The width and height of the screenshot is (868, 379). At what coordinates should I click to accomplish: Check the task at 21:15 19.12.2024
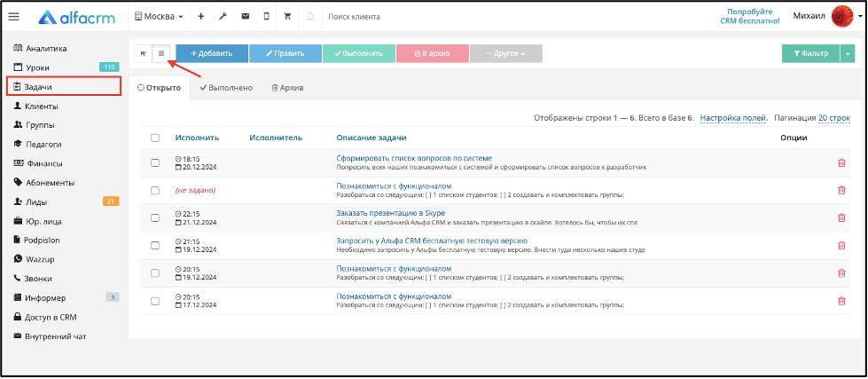(155, 246)
